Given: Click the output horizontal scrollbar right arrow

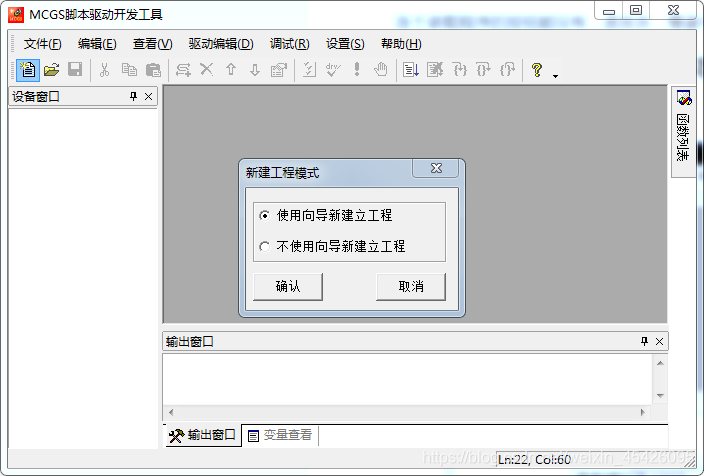Looking at the screenshot, I should click(643, 412).
